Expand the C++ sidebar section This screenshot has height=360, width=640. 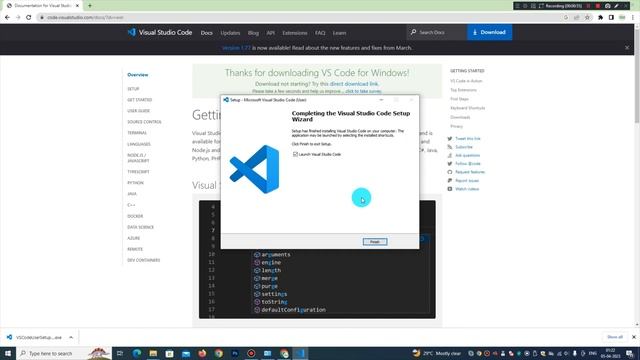point(131,205)
